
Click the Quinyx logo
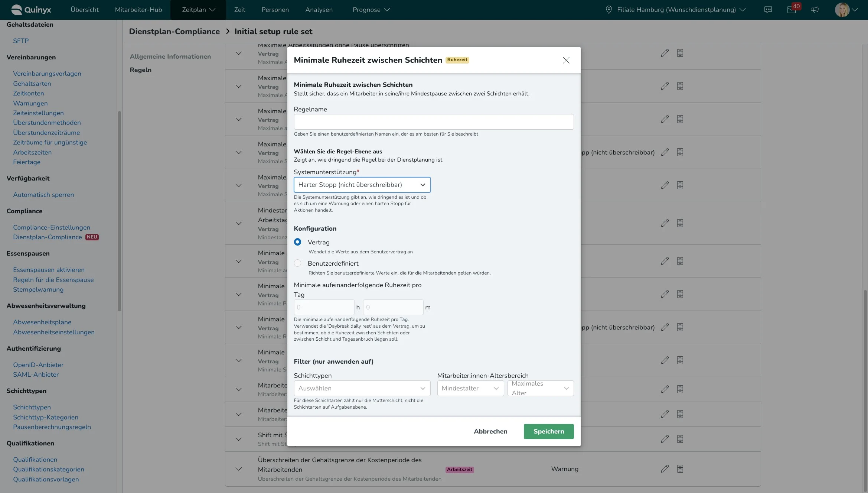point(31,10)
